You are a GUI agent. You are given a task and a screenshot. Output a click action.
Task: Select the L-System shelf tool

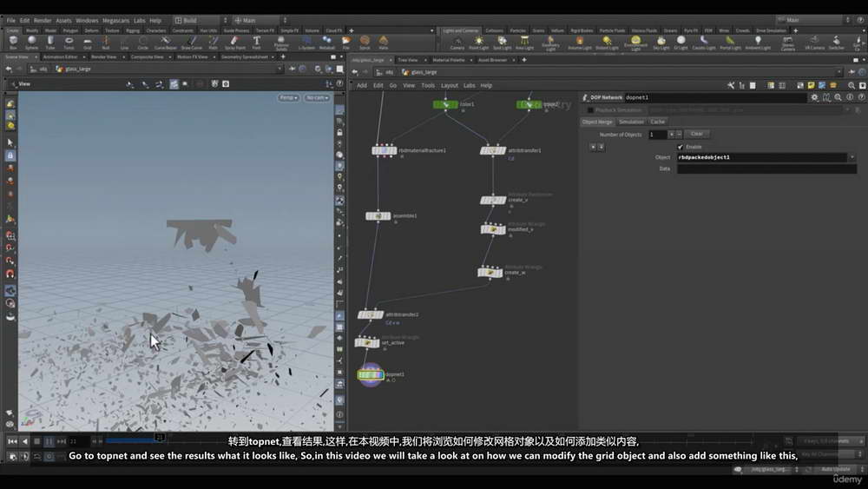coord(306,43)
